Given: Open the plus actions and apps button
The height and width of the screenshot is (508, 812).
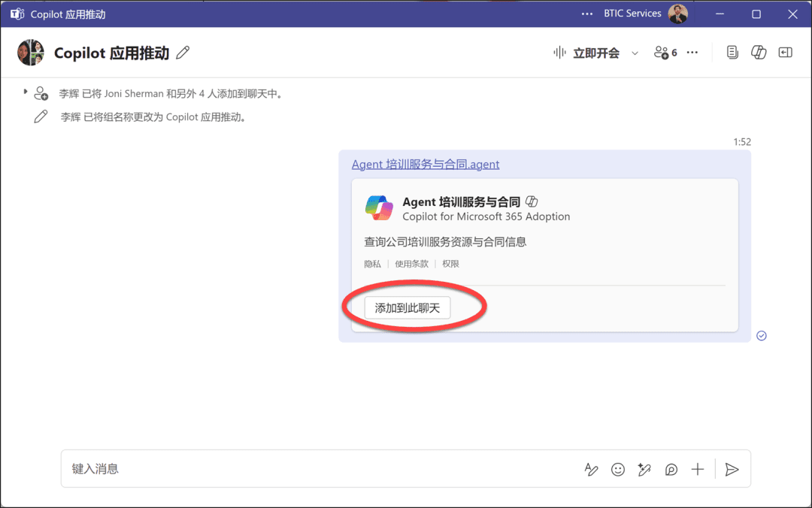Looking at the screenshot, I should tap(698, 469).
